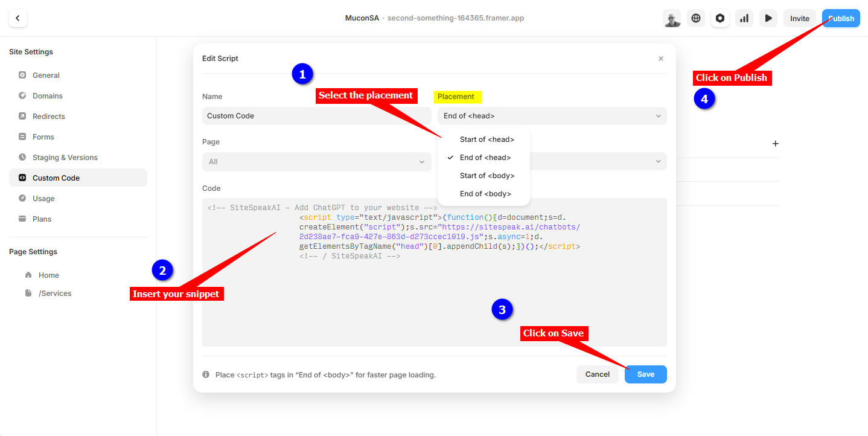Click inside the Code editor area
This screenshot has height=436, width=868.
(x=435, y=272)
